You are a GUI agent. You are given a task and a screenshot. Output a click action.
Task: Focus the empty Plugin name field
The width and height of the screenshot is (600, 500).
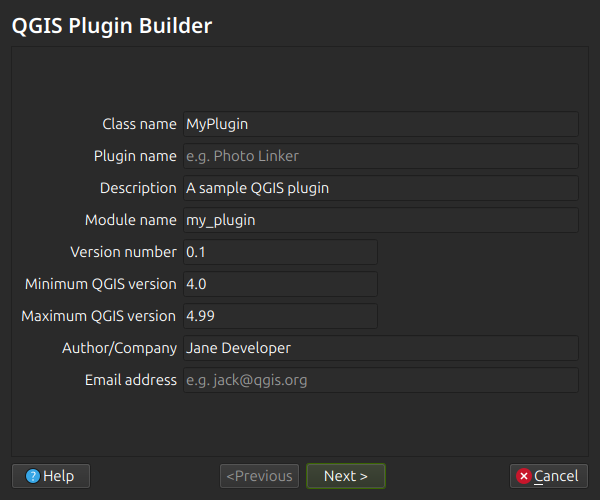[381, 156]
